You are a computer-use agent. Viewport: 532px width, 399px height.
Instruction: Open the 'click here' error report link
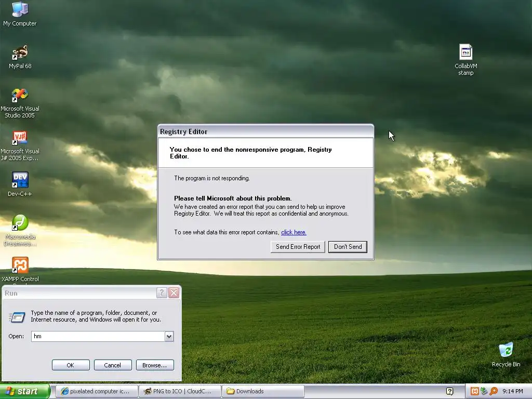(x=294, y=232)
